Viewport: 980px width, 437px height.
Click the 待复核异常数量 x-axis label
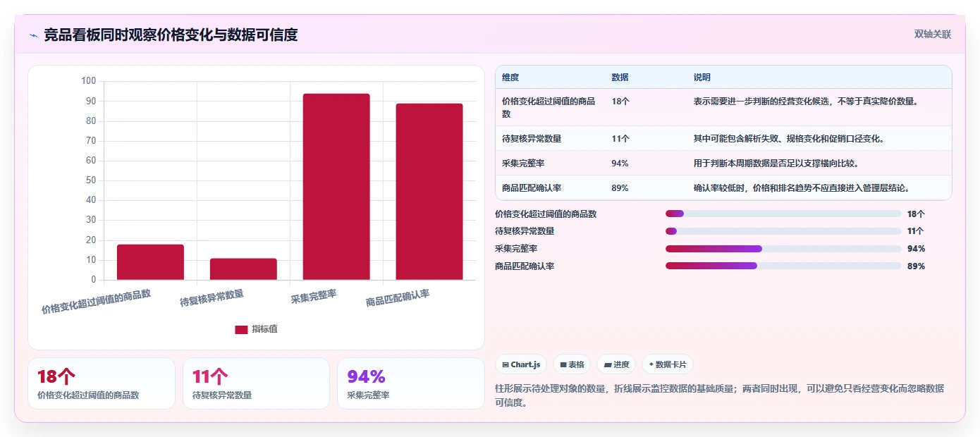click(x=212, y=299)
